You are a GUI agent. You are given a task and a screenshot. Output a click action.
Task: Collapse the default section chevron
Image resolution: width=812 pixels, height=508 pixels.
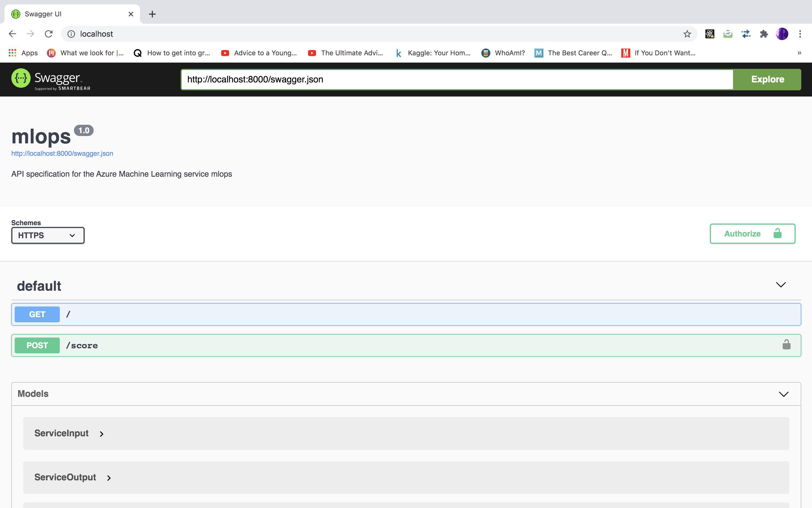pyautogui.click(x=781, y=285)
